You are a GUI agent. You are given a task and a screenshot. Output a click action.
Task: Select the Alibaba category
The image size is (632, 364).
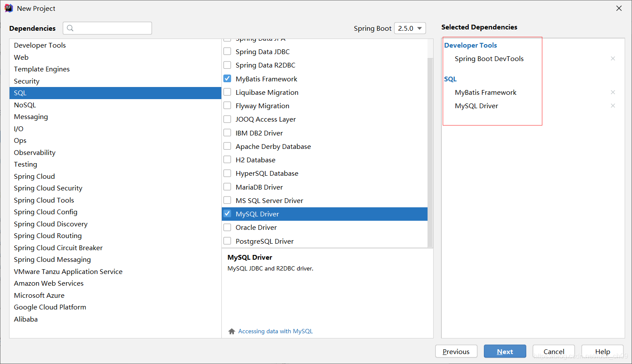click(x=115, y=319)
